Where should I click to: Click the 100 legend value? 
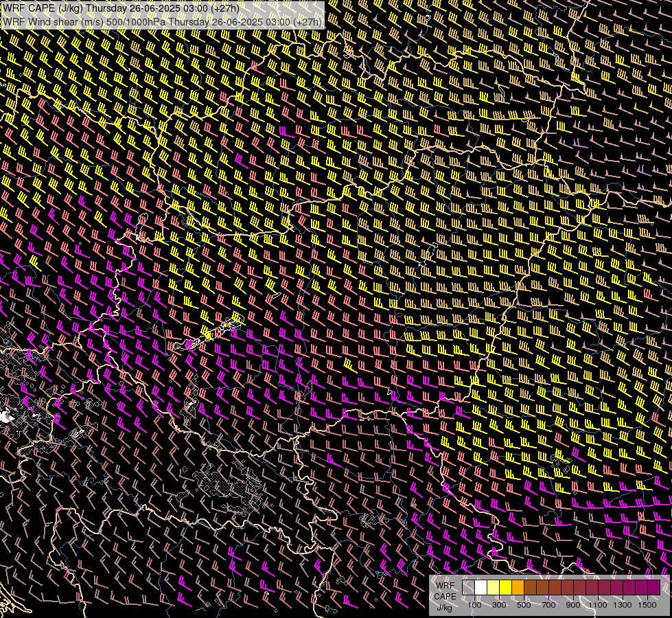point(474,605)
